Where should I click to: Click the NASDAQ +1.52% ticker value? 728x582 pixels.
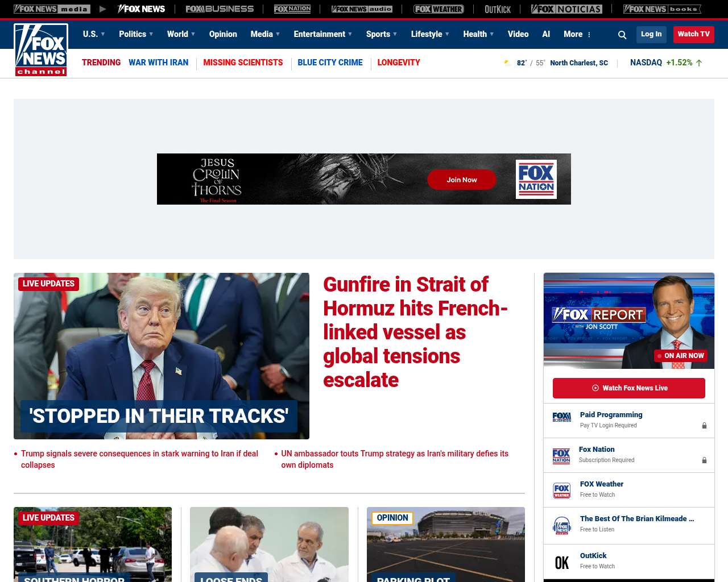679,63
